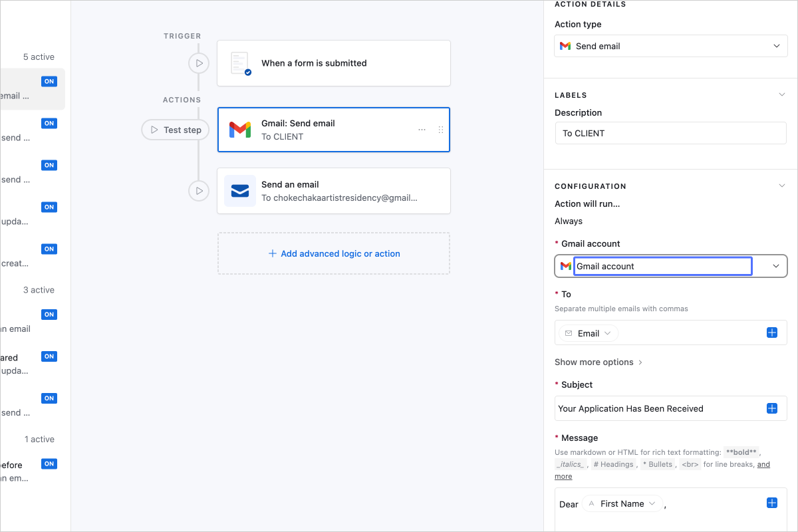Open Gmail account dropdown arrow

click(776, 266)
